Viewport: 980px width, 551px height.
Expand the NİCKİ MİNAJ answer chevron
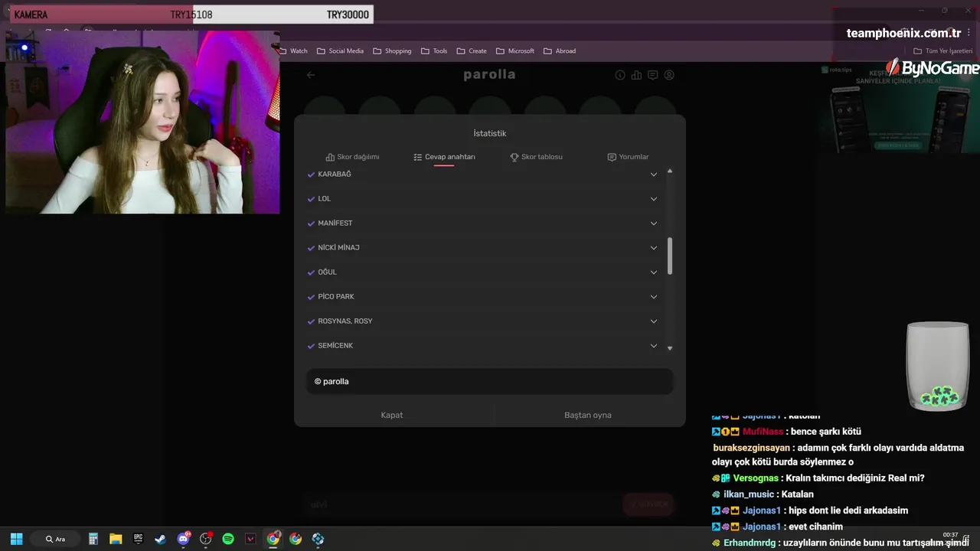(654, 248)
